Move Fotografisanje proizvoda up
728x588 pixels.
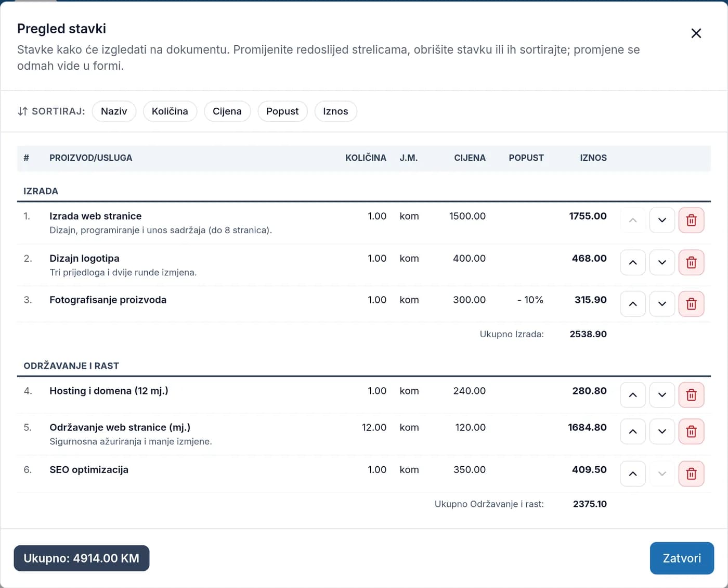click(x=633, y=304)
